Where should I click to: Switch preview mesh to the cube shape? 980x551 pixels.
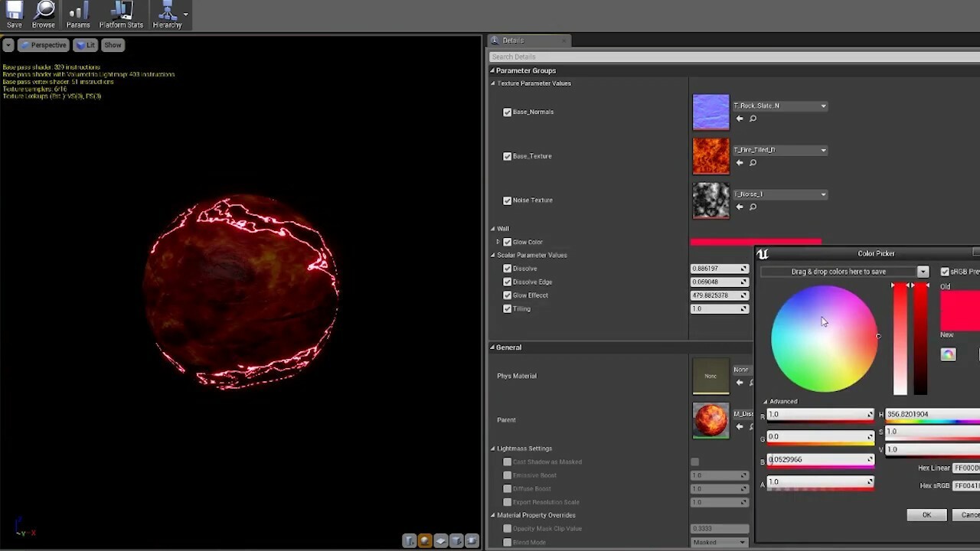pyautogui.click(x=456, y=540)
